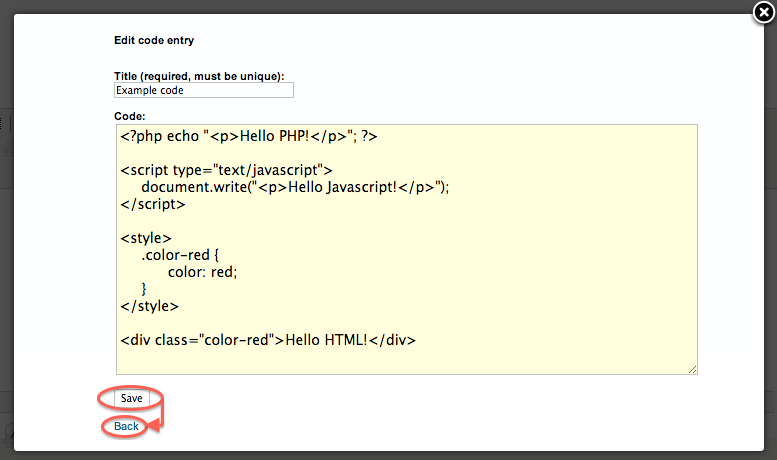This screenshot has height=460, width=777.
Task: Click the 'Code:' label
Action: click(130, 116)
